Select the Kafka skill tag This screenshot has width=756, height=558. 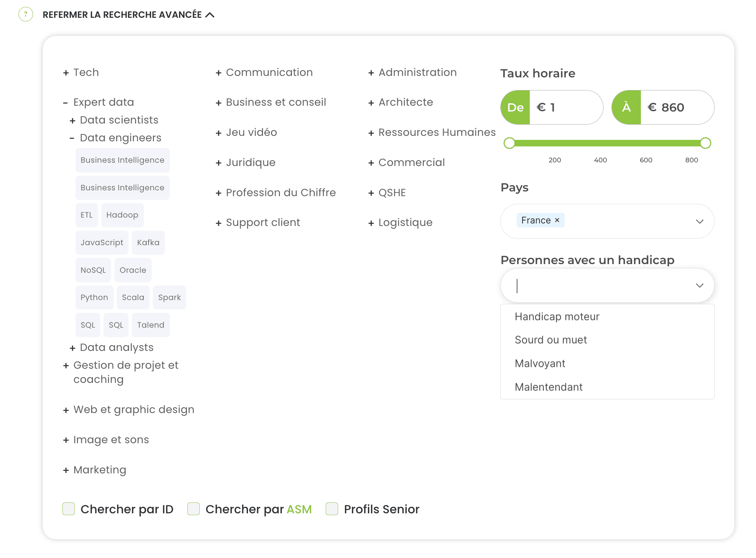point(148,243)
